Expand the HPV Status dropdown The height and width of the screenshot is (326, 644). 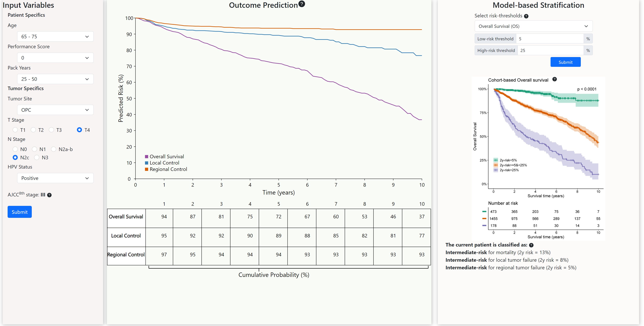(x=55, y=178)
